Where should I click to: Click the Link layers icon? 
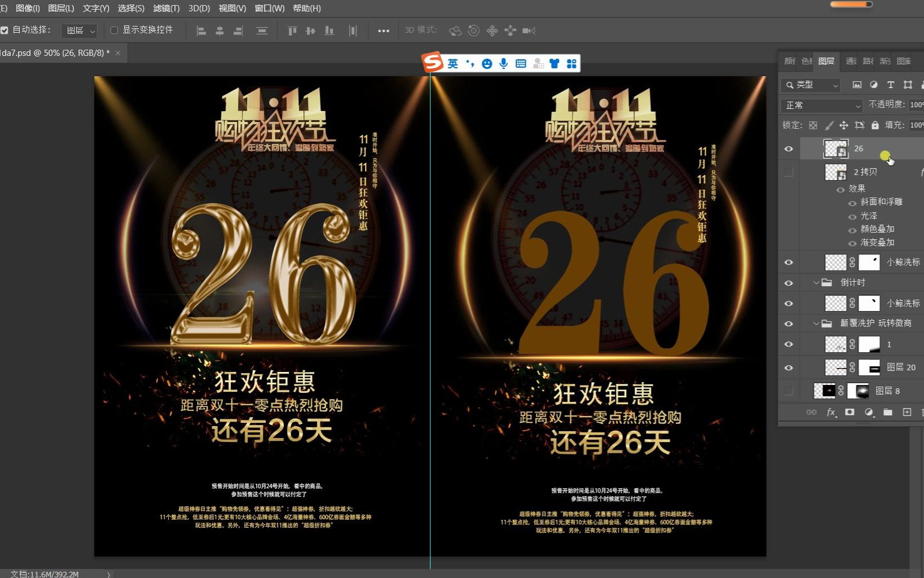point(812,413)
